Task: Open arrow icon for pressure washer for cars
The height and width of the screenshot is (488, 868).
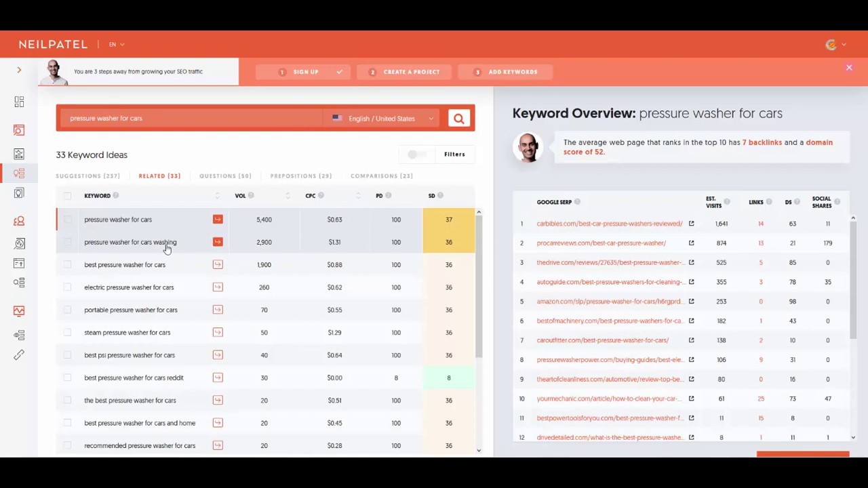Action: pos(218,220)
